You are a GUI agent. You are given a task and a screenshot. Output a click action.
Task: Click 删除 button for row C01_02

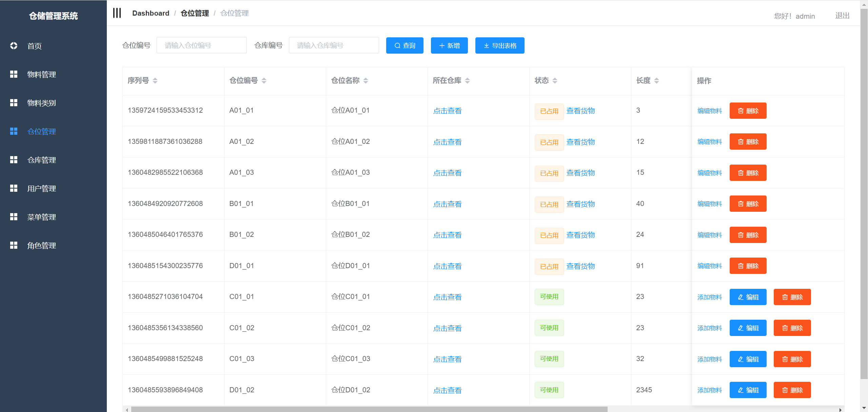pyautogui.click(x=792, y=328)
